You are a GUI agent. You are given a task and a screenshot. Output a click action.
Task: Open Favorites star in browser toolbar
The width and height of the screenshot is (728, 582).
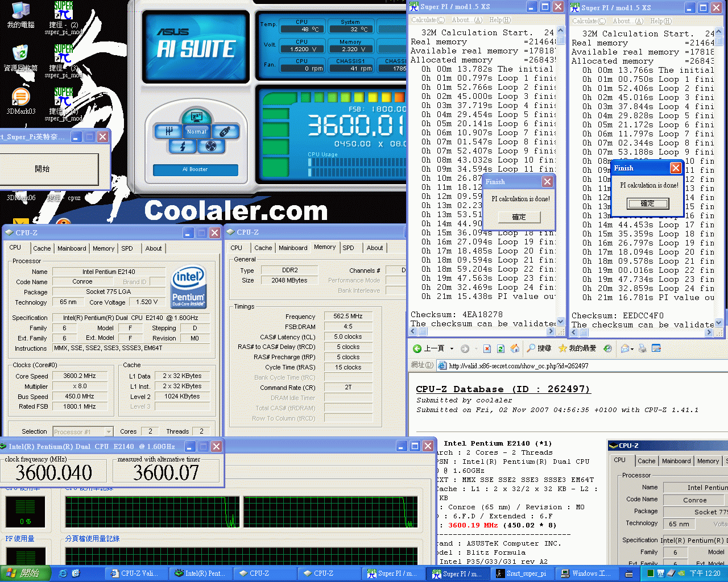coord(577,348)
